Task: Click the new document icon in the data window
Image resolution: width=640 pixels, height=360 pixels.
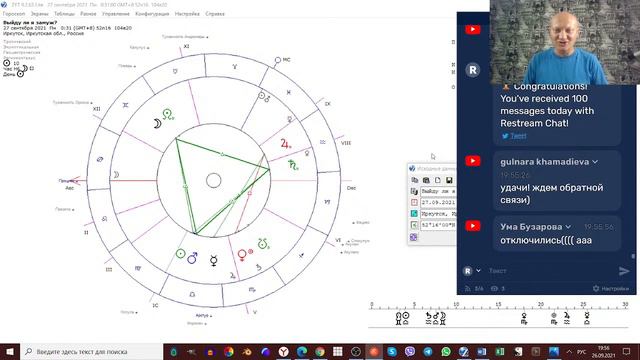Action: click(438, 180)
